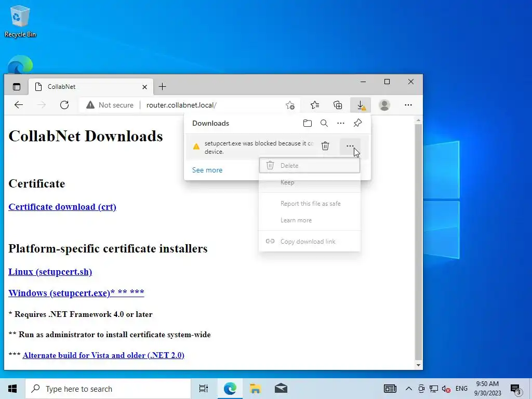This screenshot has height=399, width=532.
Task: Open the Linux (setupcert.sh) link
Action: pyautogui.click(x=50, y=272)
